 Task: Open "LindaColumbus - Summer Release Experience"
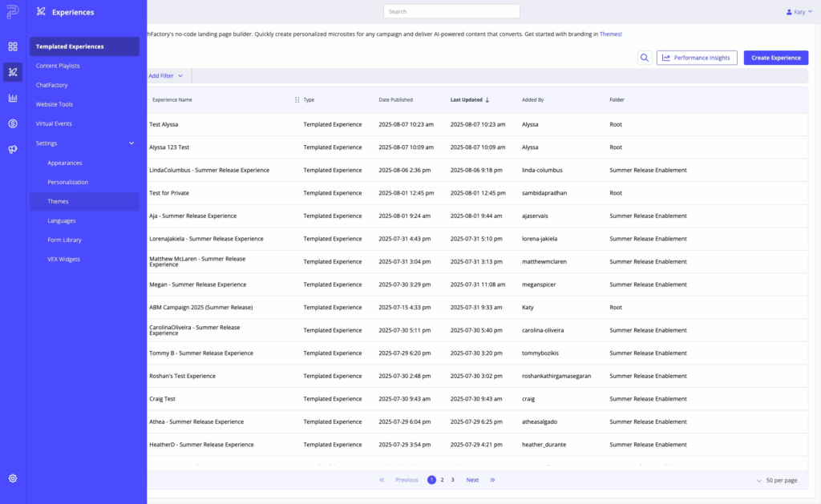(x=209, y=171)
